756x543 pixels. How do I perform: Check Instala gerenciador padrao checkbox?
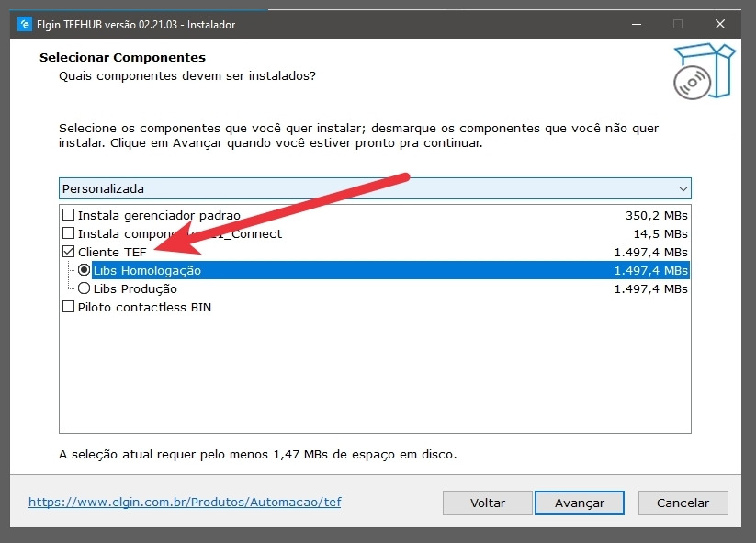tap(69, 215)
